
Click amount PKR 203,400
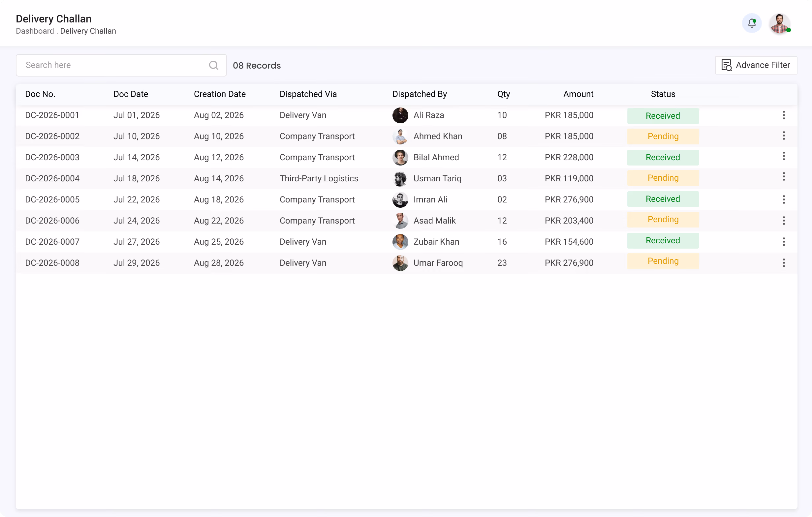[x=569, y=221]
